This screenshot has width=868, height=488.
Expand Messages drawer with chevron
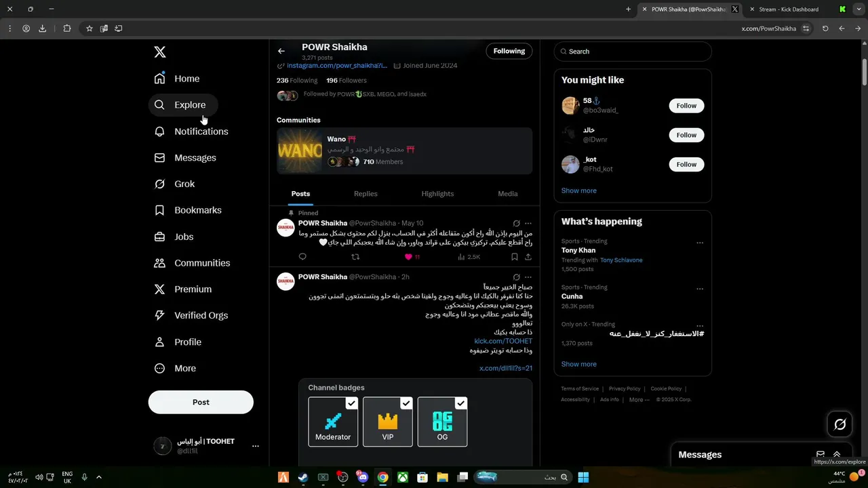(837, 455)
